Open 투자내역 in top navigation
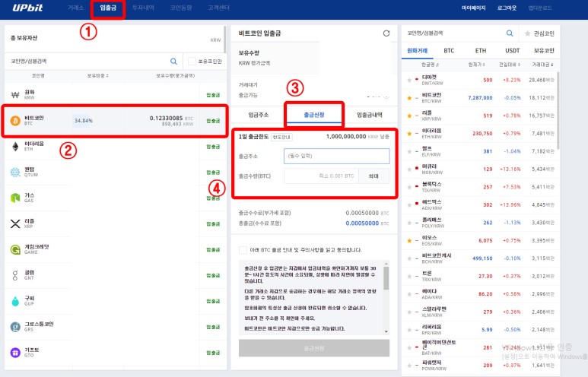The height and width of the screenshot is (377, 588). [x=143, y=8]
